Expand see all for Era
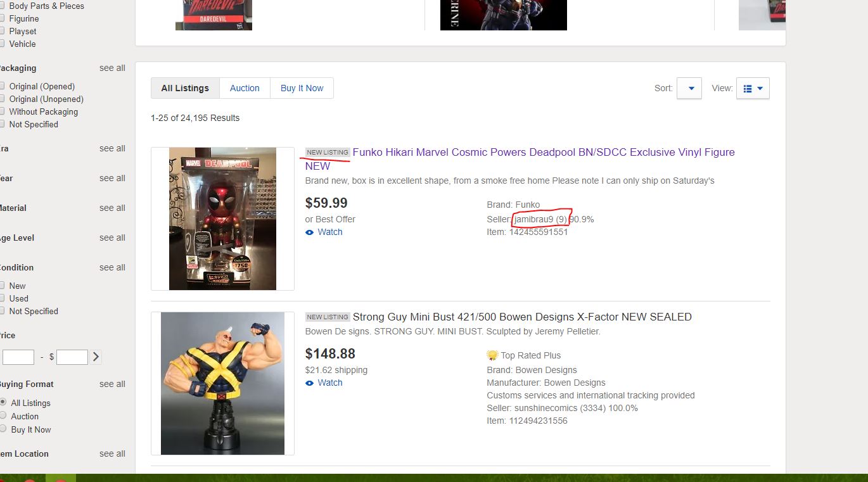The image size is (868, 482). pyautogui.click(x=112, y=148)
